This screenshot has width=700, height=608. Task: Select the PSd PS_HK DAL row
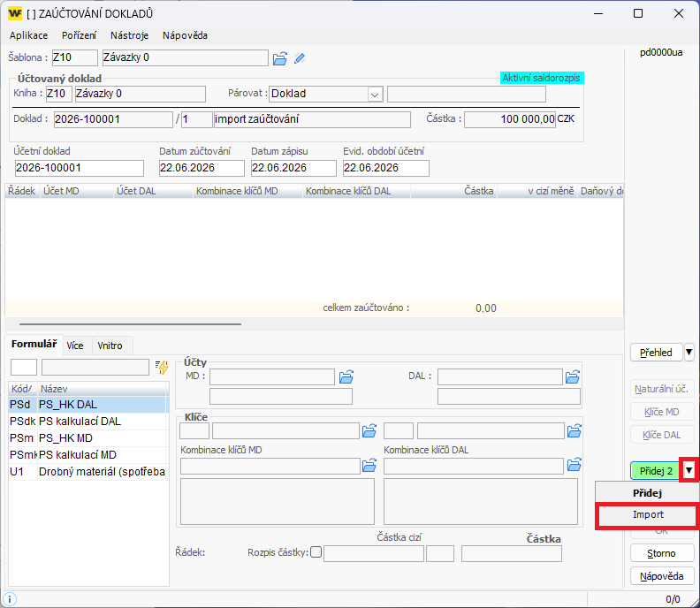87,405
